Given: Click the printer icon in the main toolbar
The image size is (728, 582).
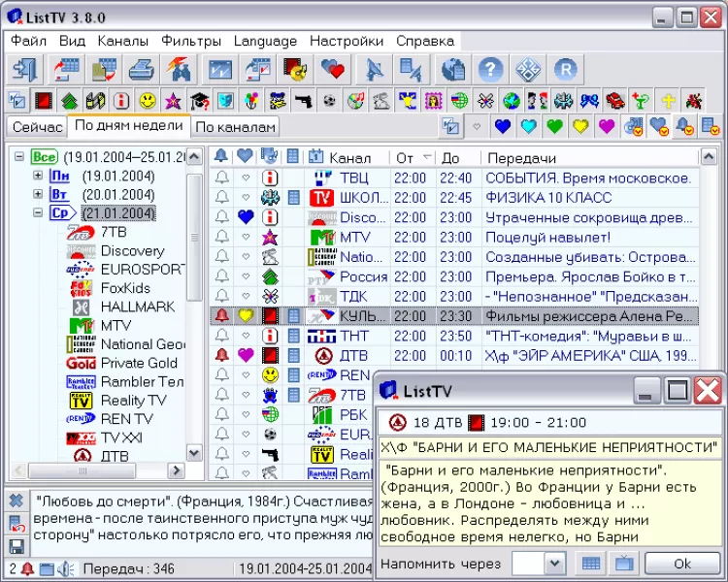Looking at the screenshot, I should tap(142, 70).
